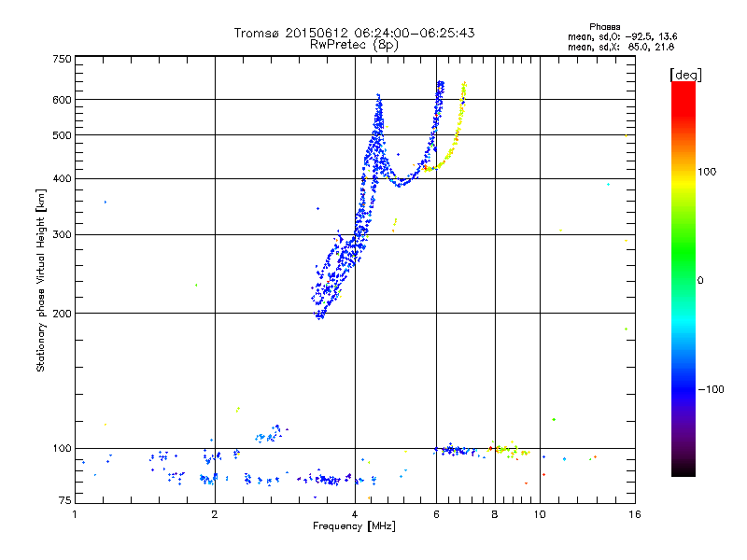This screenshot has width=747, height=560.
Task: Click the y-axis tick label '200'
Action: point(62,314)
